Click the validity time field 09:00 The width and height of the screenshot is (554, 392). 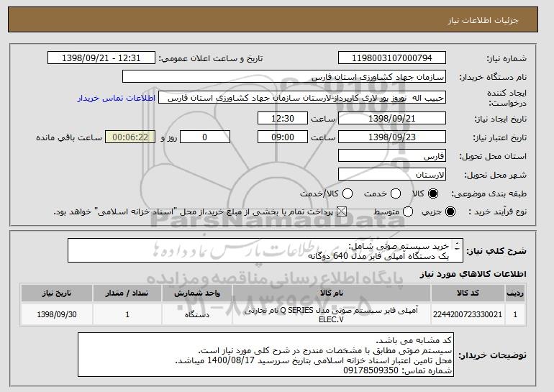(x=283, y=137)
